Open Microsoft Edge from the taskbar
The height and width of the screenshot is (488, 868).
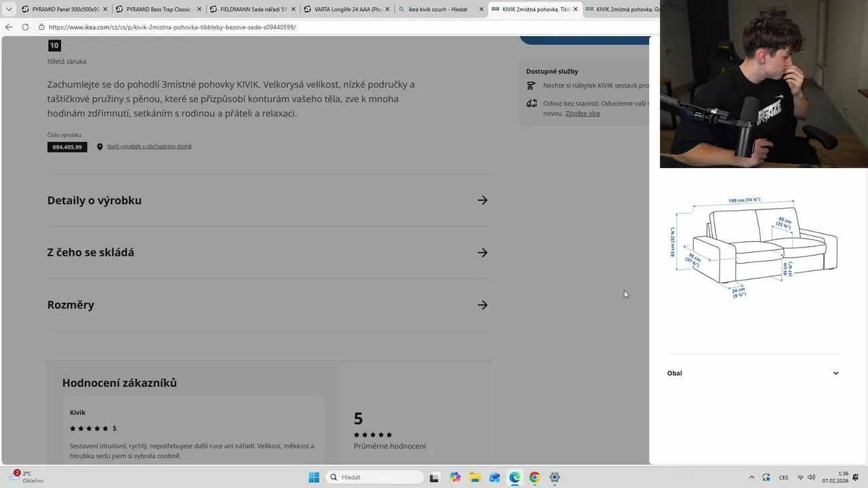(515, 477)
